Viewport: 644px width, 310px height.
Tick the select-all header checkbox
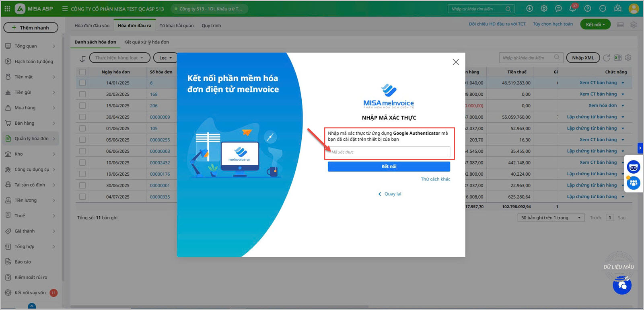[82, 72]
